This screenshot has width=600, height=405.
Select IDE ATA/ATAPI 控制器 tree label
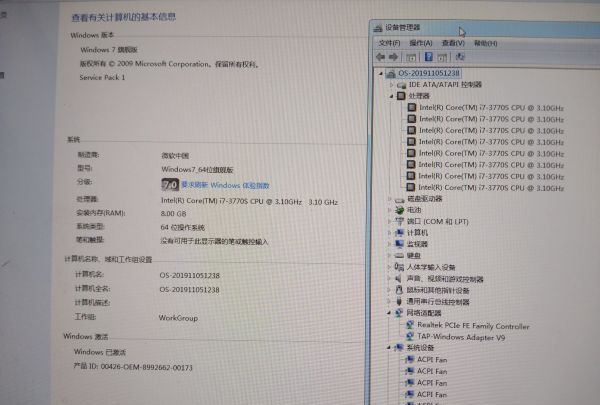click(445, 85)
